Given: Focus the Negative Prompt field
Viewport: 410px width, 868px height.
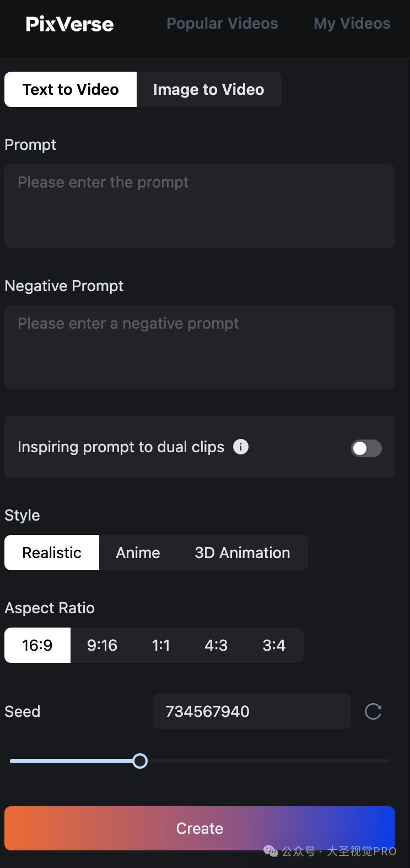Looking at the screenshot, I should coord(199,347).
